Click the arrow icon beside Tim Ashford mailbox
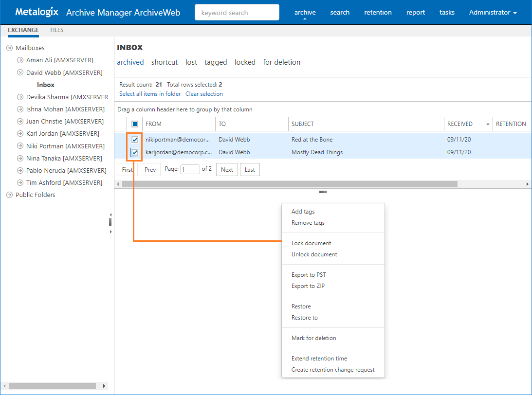The width and height of the screenshot is (532, 395). pos(20,183)
